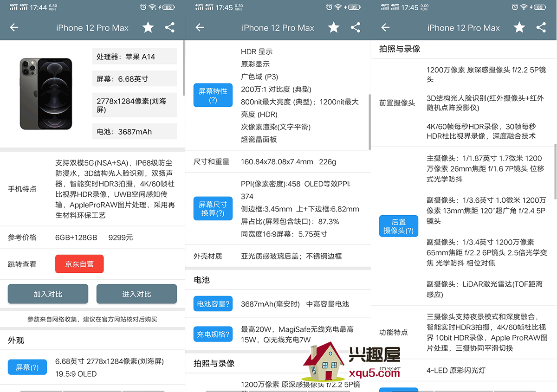Open the share icon on the left screen
Viewport: 557px width, 392px height.
170,28
